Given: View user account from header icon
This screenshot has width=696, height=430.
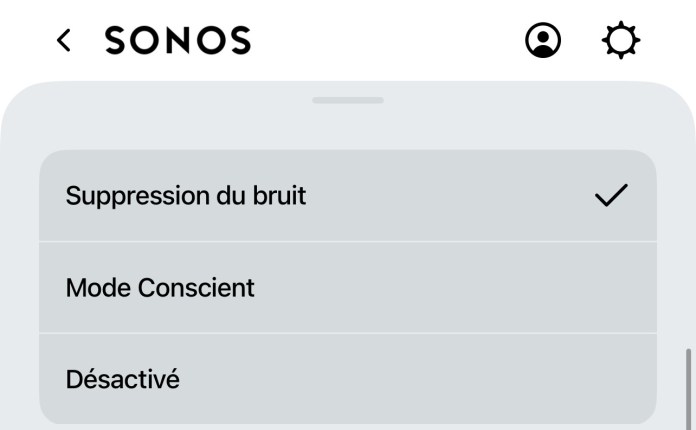Looking at the screenshot, I should point(543,40).
